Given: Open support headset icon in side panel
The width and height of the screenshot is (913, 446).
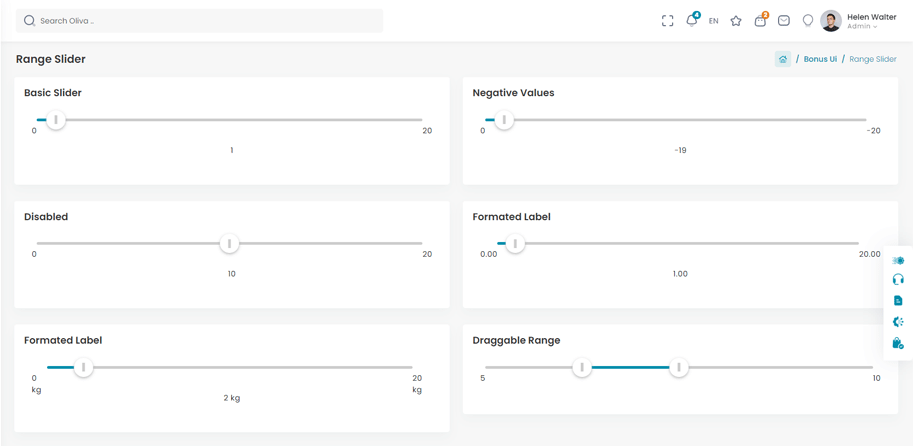Looking at the screenshot, I should point(898,280).
